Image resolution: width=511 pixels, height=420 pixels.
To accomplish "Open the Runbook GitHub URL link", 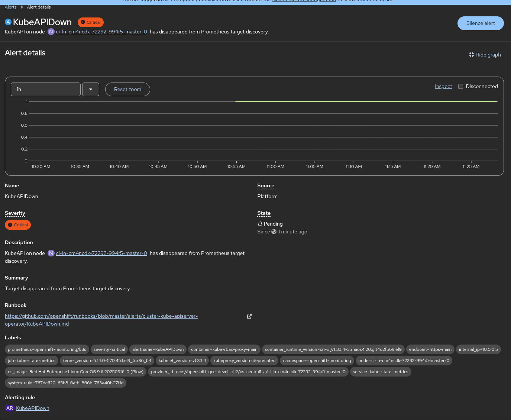I will 101,320.
